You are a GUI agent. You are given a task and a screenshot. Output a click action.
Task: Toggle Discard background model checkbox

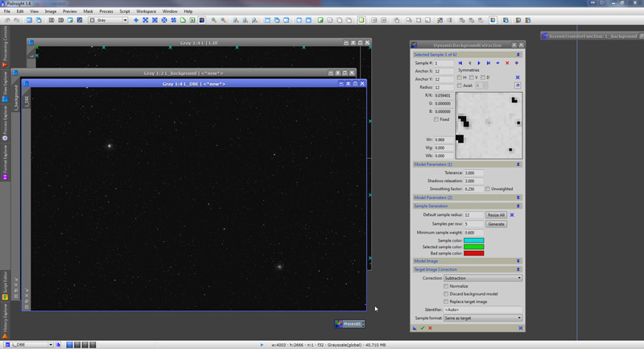pos(447,293)
